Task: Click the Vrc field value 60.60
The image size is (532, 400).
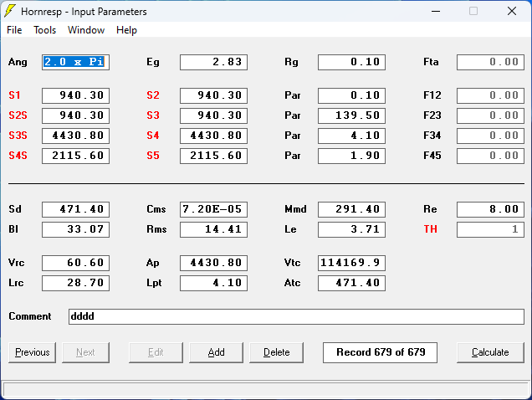Action: pos(75,263)
